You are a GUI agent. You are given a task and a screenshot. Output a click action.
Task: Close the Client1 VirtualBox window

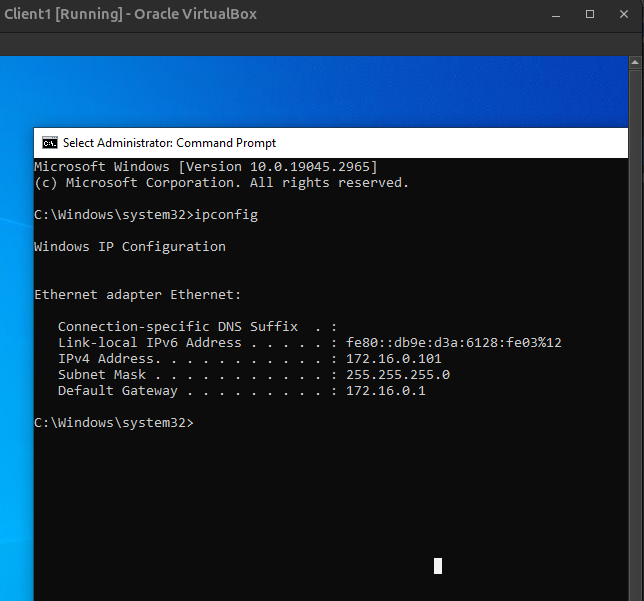(x=624, y=14)
